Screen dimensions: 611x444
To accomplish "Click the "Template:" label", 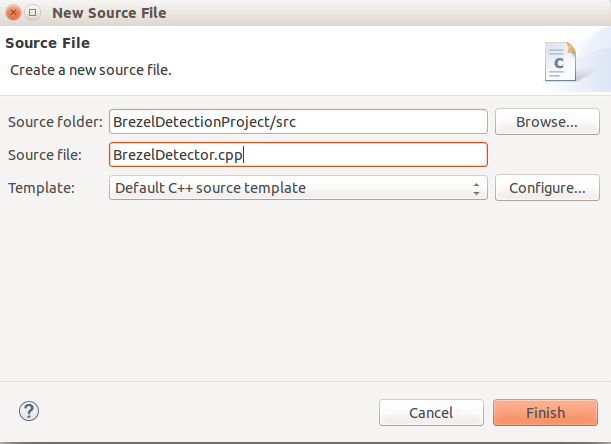I will [x=41, y=188].
